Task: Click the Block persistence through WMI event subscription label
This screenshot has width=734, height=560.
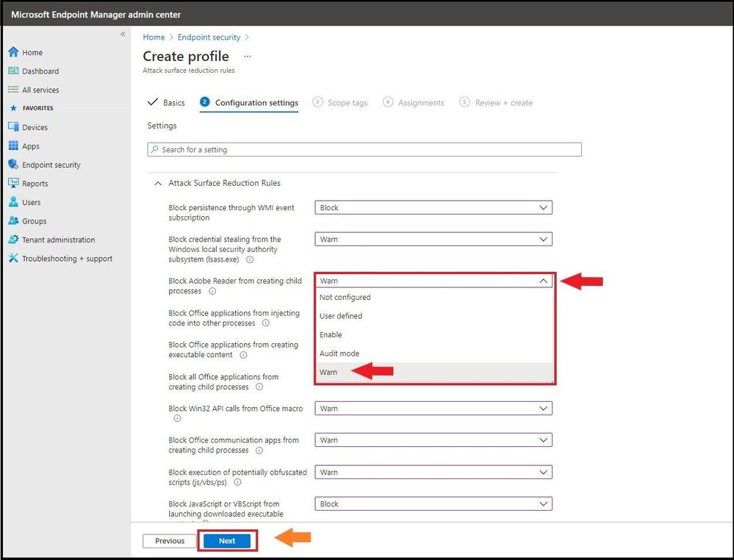Action: coord(231,212)
